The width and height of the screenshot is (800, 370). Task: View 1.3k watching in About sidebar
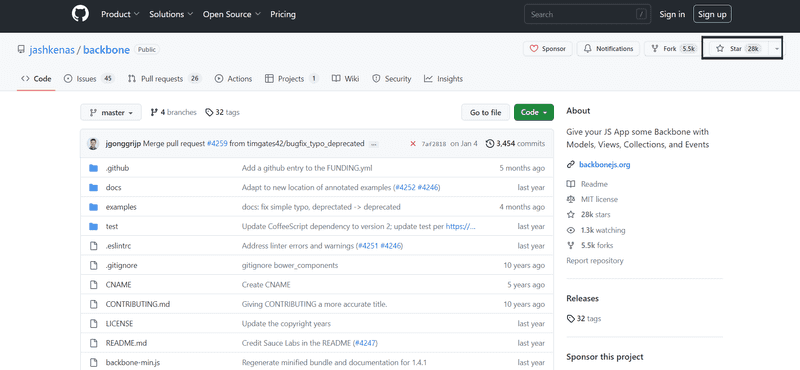(603, 230)
